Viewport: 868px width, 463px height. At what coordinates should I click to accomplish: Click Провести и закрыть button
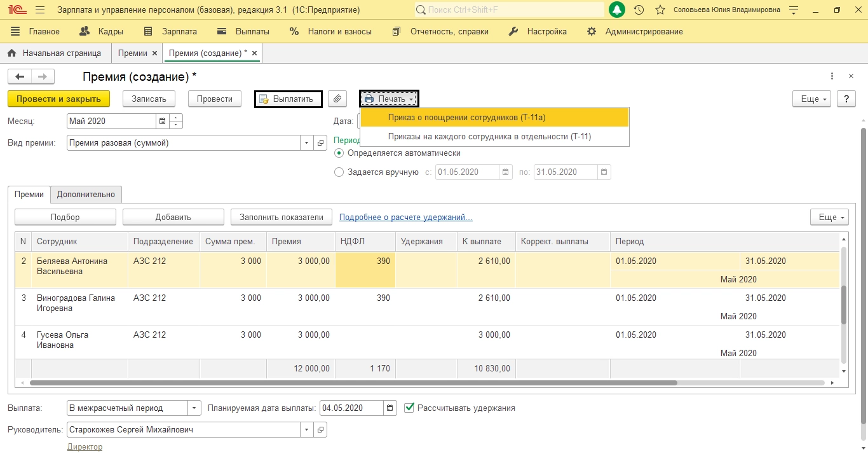[58, 99]
